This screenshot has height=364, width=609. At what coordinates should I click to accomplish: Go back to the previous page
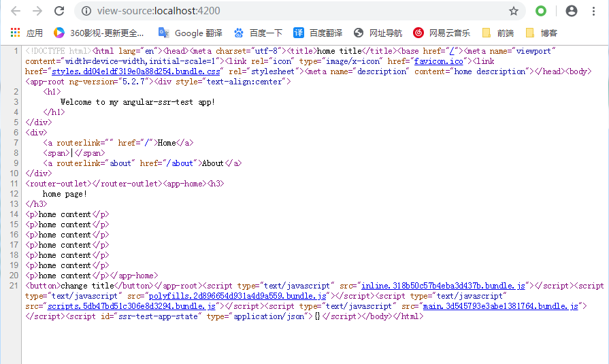[x=16, y=11]
